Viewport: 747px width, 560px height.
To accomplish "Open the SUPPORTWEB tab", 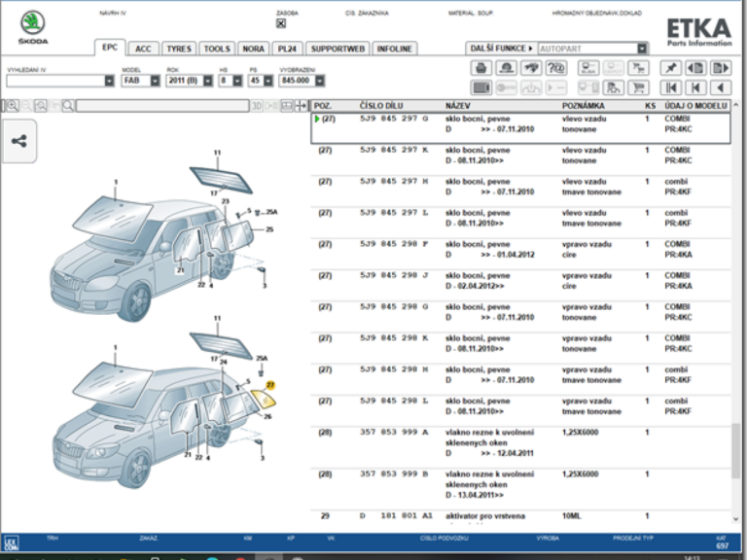I will click(x=338, y=48).
